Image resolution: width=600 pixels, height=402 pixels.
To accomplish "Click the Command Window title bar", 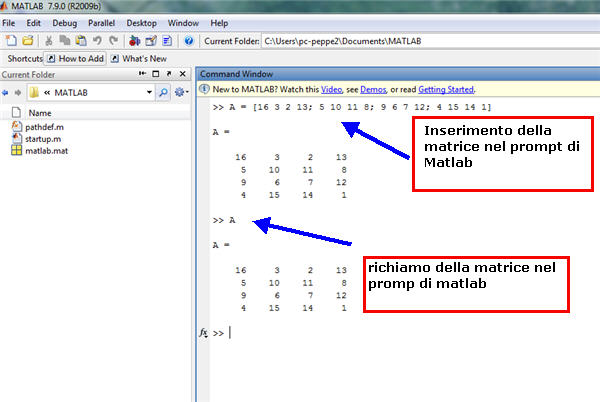I will pos(398,74).
